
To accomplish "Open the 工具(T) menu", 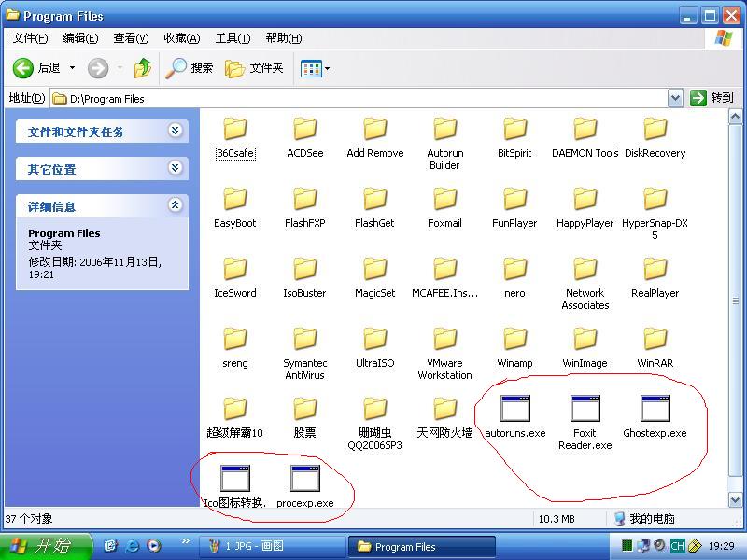I will [x=233, y=38].
